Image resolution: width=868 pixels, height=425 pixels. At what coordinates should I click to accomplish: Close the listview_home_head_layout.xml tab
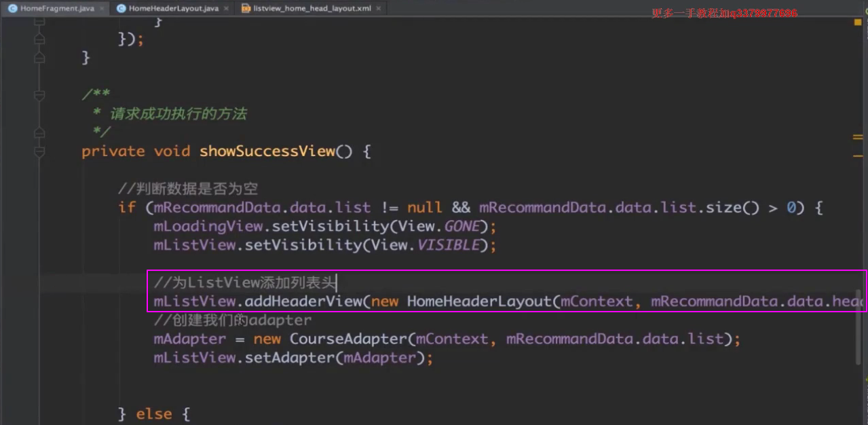tap(379, 8)
